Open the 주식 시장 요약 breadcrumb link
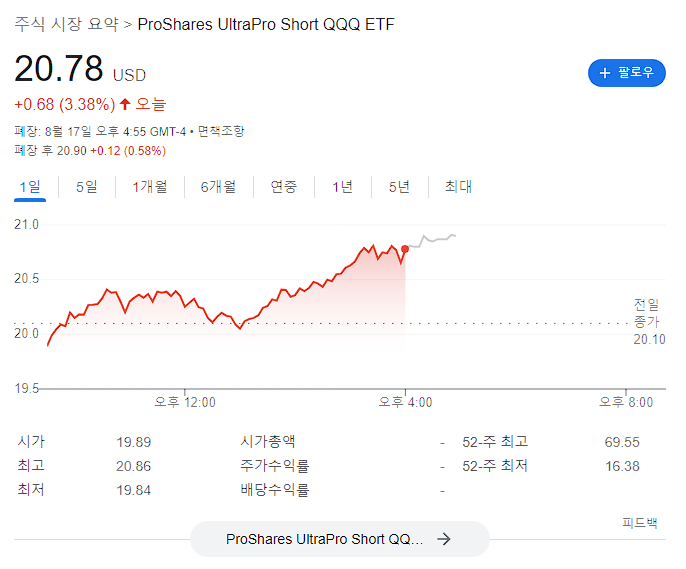Image resolution: width=686 pixels, height=569 pixels. point(66,24)
